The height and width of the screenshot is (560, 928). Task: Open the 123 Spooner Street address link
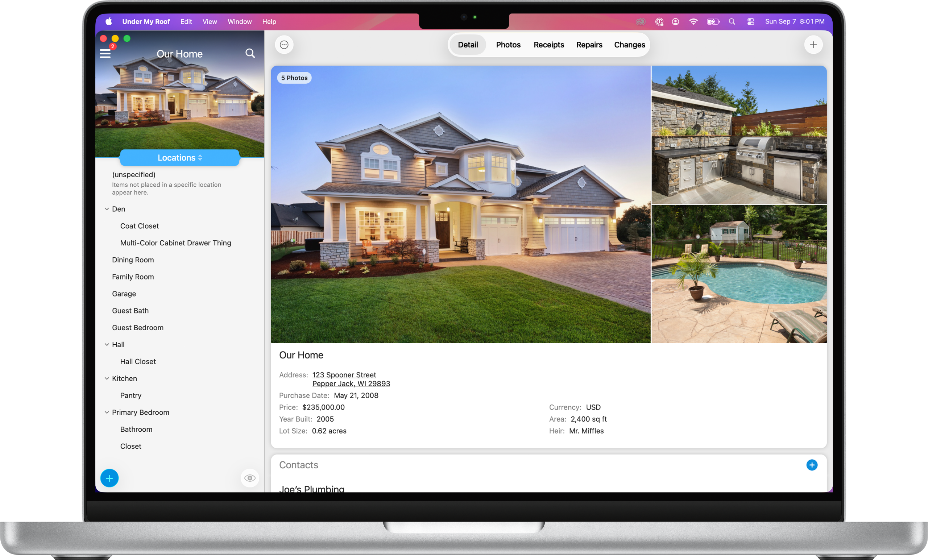pos(344,375)
